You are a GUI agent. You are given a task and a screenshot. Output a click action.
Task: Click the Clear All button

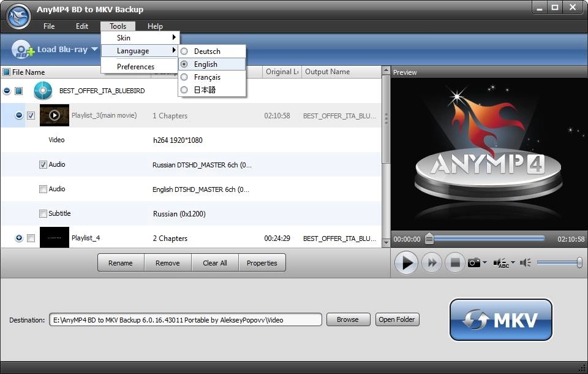(x=215, y=262)
